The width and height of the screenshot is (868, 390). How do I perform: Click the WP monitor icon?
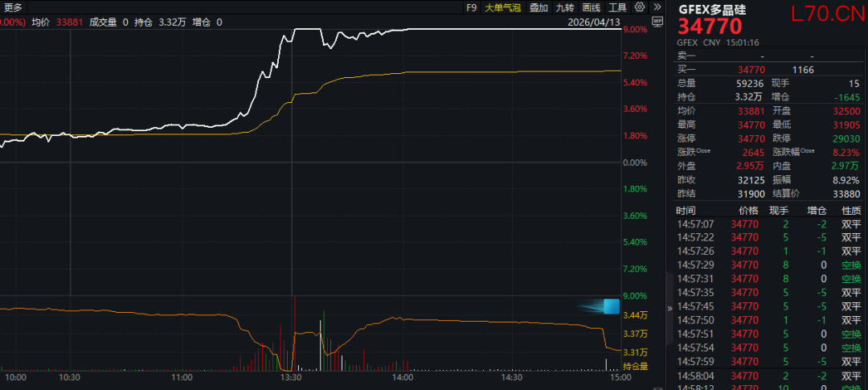[x=657, y=22]
